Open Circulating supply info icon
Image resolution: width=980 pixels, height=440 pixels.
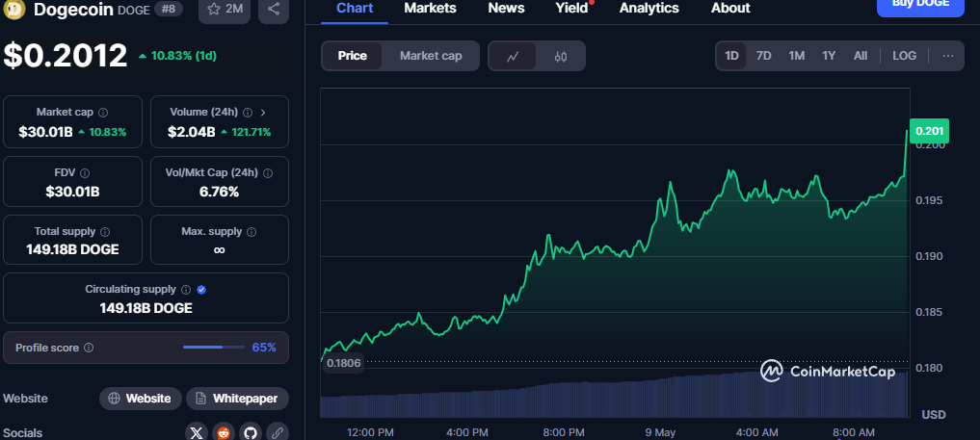186,290
